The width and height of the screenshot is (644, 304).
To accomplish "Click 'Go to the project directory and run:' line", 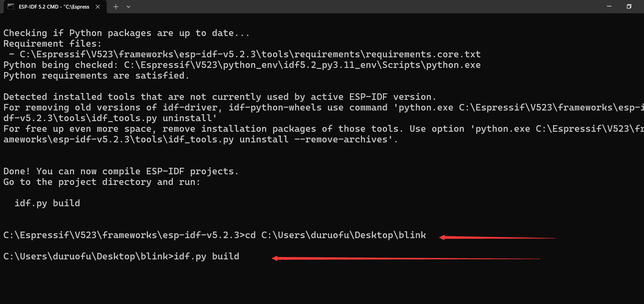I will point(102,182).
